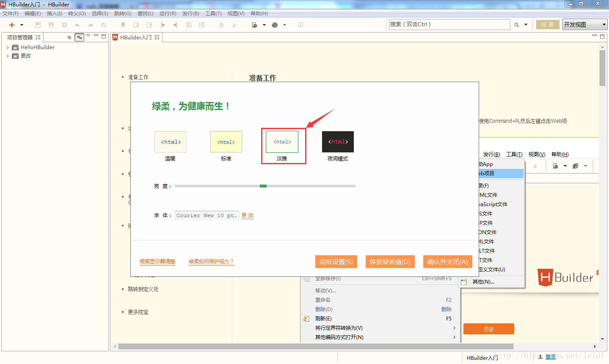The image size is (609, 364).
Task: Click the back navigation left-arrow icon
Action: point(163,25)
